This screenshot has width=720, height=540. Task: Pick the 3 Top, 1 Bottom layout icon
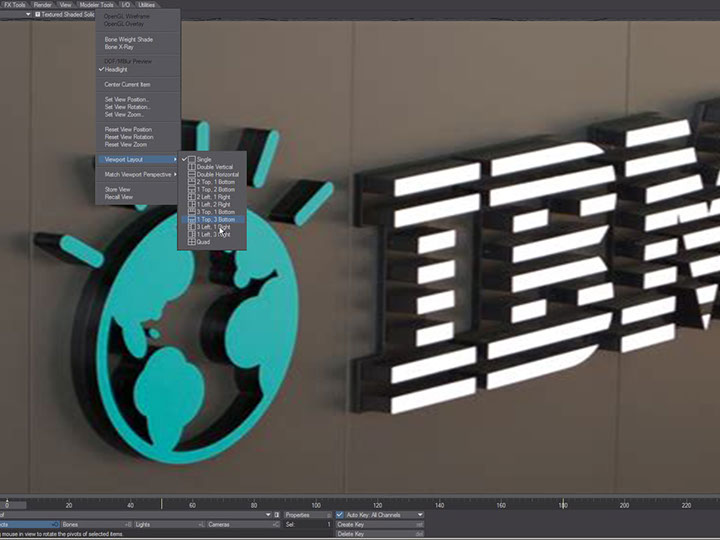(x=192, y=212)
